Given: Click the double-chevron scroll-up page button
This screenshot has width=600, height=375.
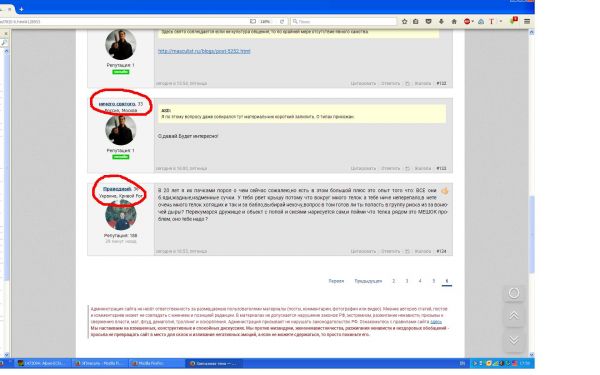Looking at the screenshot, I should tap(514, 316).
